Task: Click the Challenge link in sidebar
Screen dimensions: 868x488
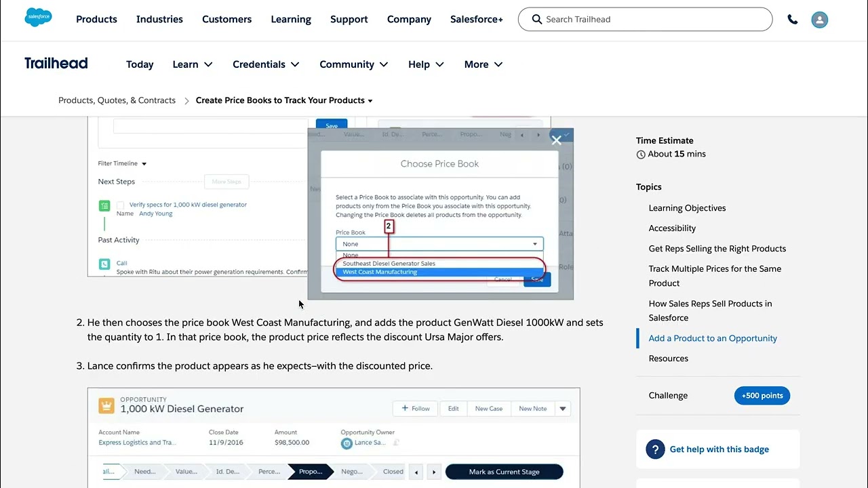Action: click(x=668, y=396)
